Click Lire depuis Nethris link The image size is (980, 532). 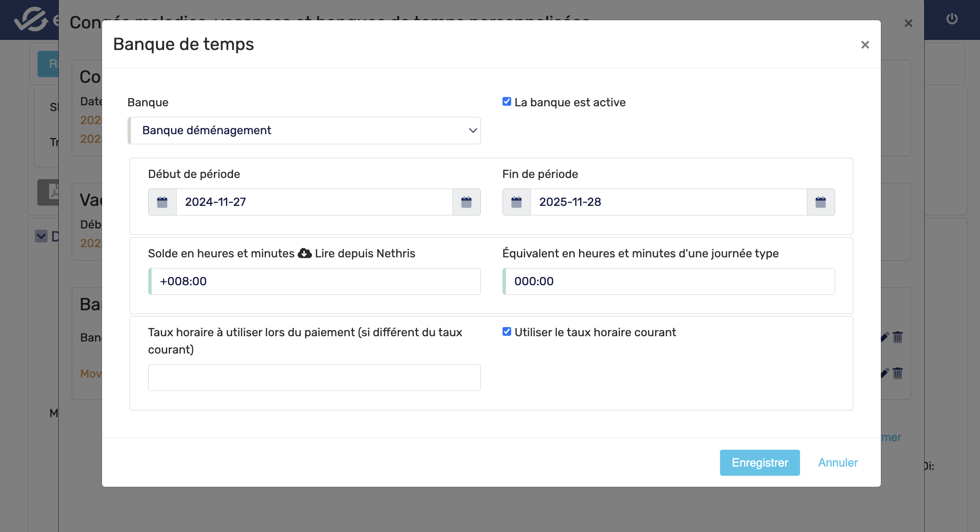pos(364,253)
